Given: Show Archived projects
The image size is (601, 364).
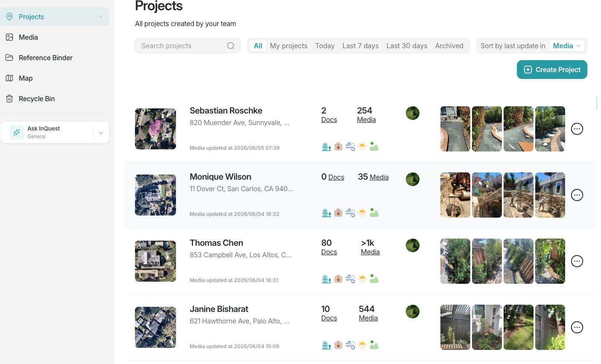Looking at the screenshot, I should click(449, 46).
